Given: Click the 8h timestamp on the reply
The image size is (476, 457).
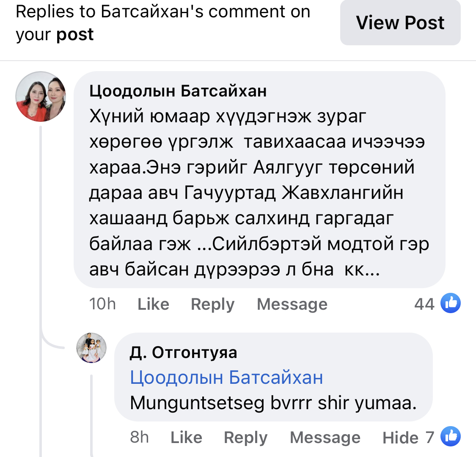Looking at the screenshot, I should pos(139,437).
